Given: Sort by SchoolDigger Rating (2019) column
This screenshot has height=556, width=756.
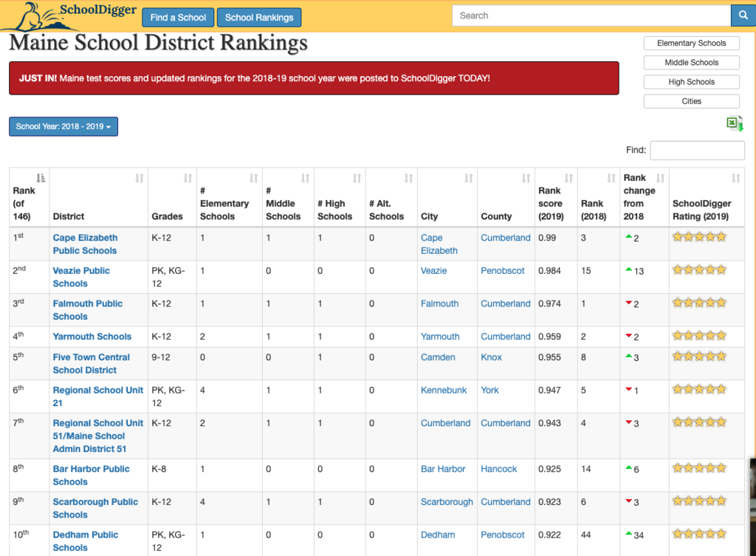Looking at the screenshot, I should point(735,178).
